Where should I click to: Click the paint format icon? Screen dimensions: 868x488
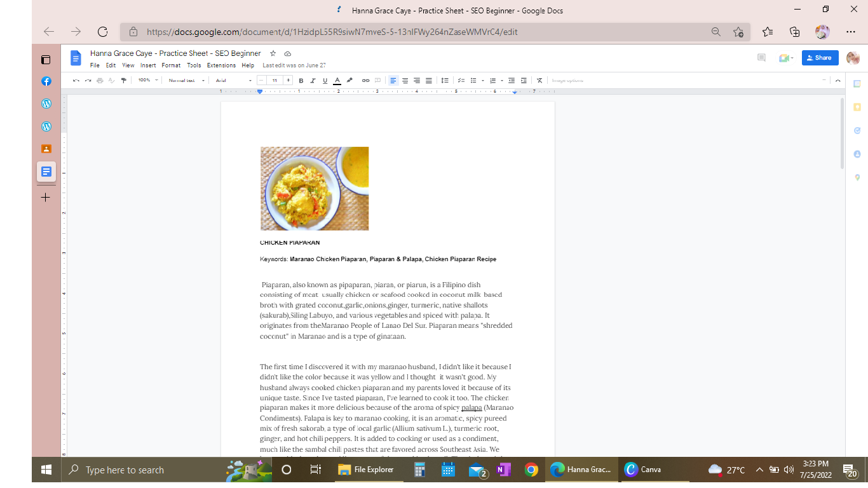[x=124, y=81]
